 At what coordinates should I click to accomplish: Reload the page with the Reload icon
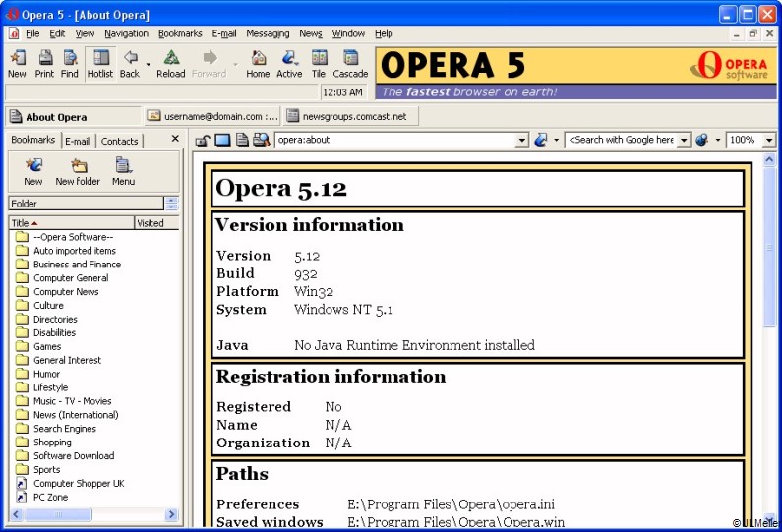coord(170,64)
